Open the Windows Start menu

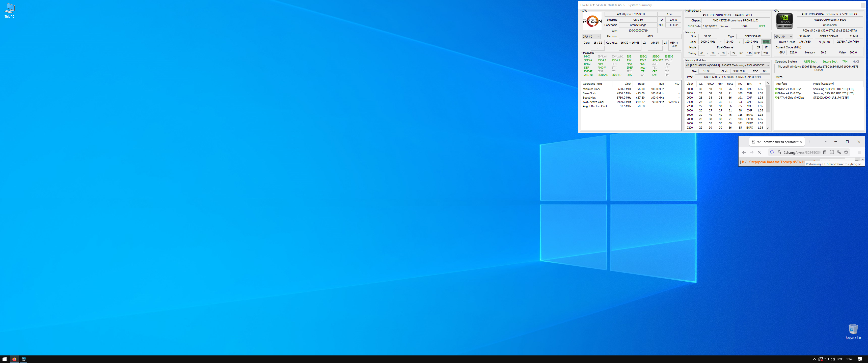click(x=4, y=359)
